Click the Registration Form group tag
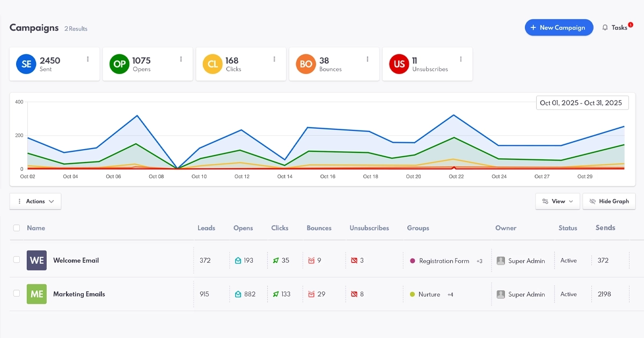The image size is (644, 338). pos(444,261)
